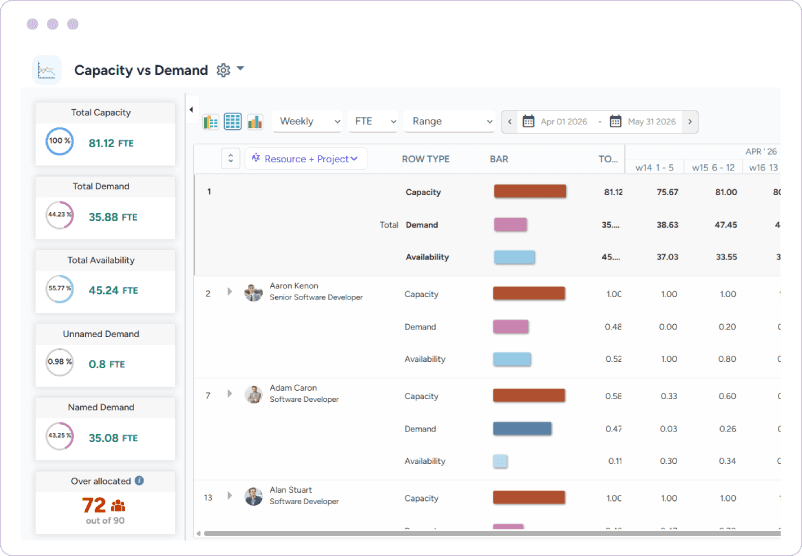Click the ROW TYPE column header

coord(426,159)
